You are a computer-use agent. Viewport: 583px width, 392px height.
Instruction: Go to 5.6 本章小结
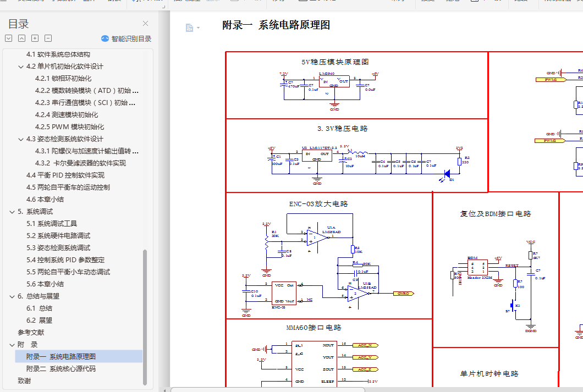click(45, 284)
